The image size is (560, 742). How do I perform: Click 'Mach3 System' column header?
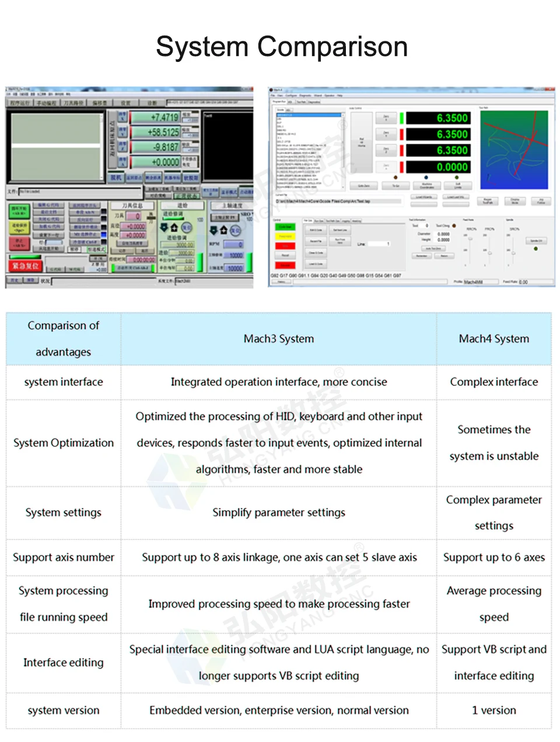click(x=279, y=339)
